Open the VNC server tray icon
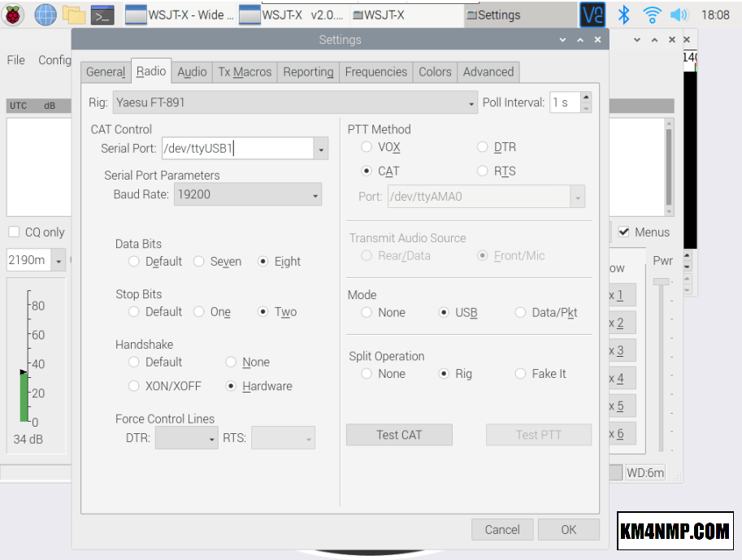The height and width of the screenshot is (560, 742). coord(592,15)
